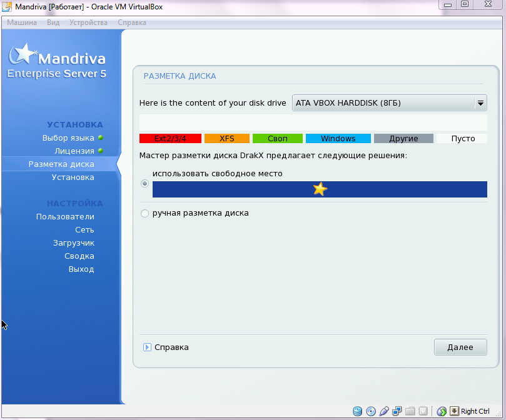Click the red Ext2/3/4 legend swatch
Viewport: 506px width, 420px height.
tap(170, 138)
